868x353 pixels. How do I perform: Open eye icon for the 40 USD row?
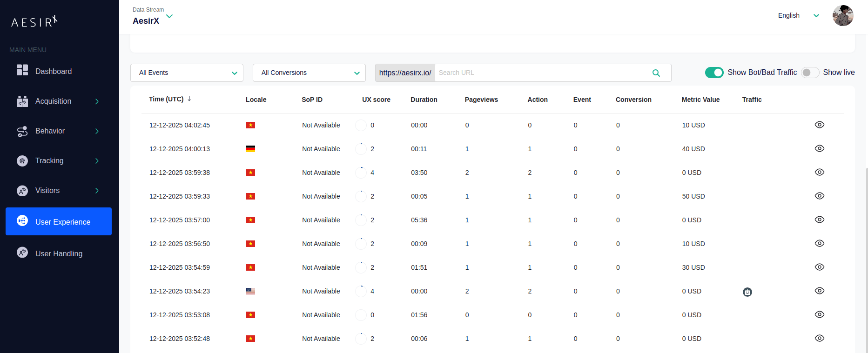coord(819,148)
